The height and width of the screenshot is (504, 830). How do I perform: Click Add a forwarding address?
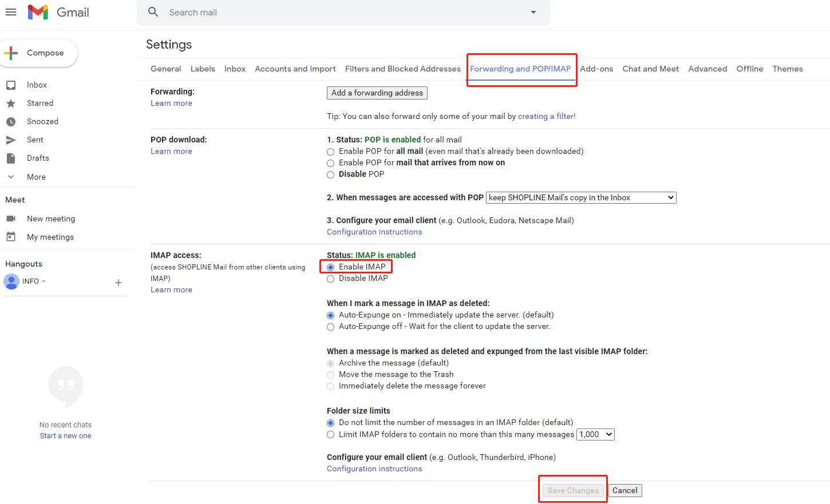pos(377,93)
